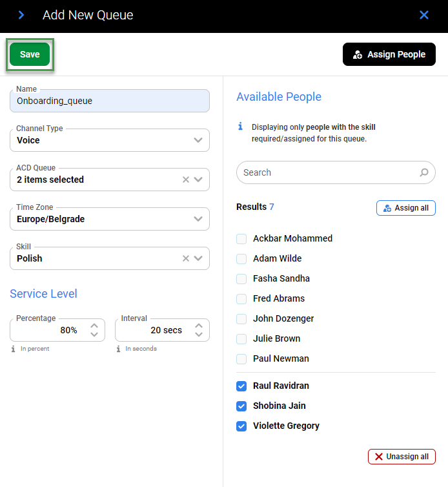448x487 pixels.
Task: Decrease the Interval value with down arrow
Action: [199, 335]
